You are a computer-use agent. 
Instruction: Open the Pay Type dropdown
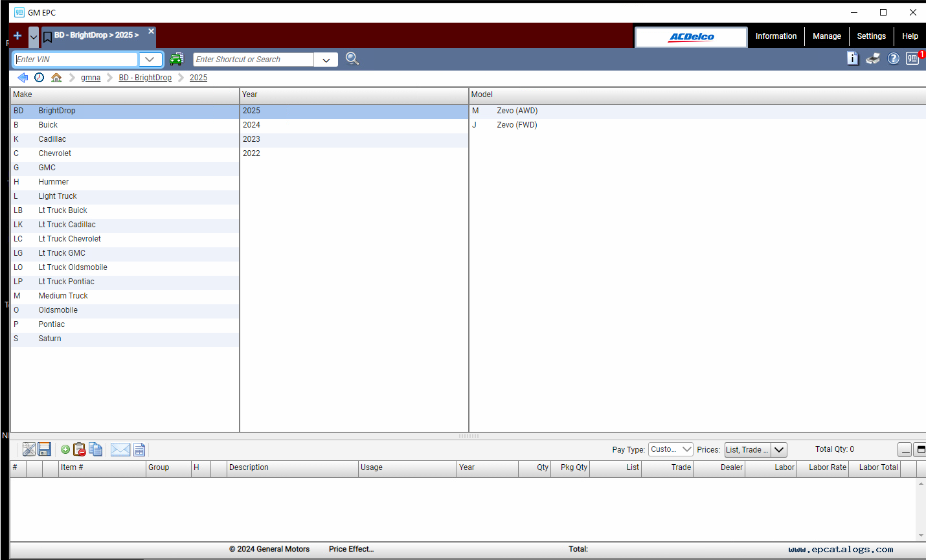(x=671, y=449)
